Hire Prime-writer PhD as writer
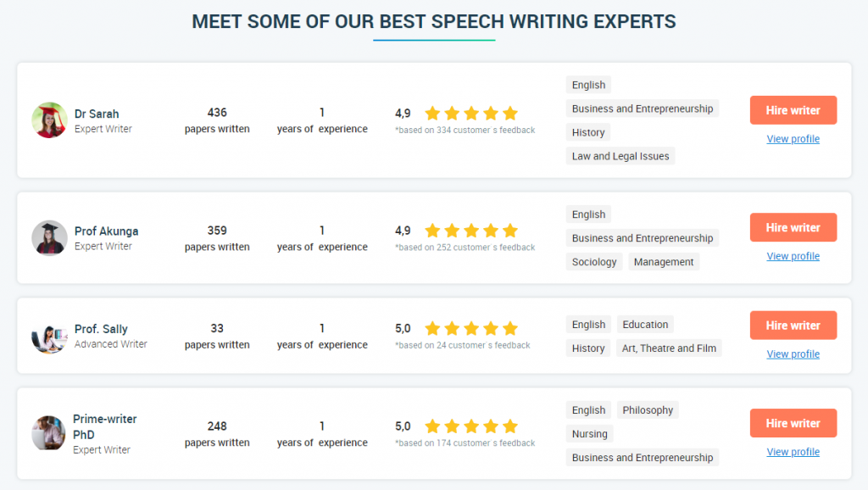The width and height of the screenshot is (868, 490). pos(793,424)
